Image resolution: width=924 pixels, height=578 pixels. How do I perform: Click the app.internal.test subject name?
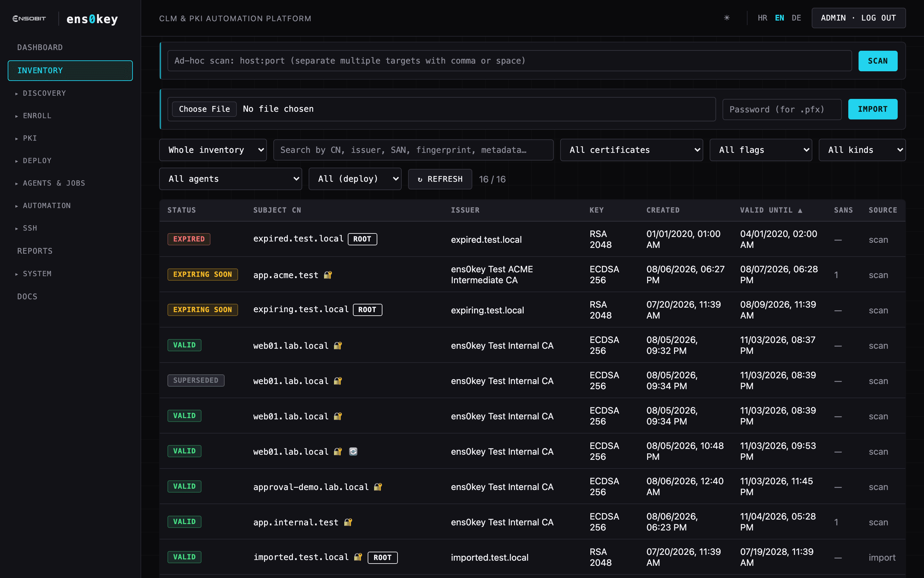coord(295,522)
